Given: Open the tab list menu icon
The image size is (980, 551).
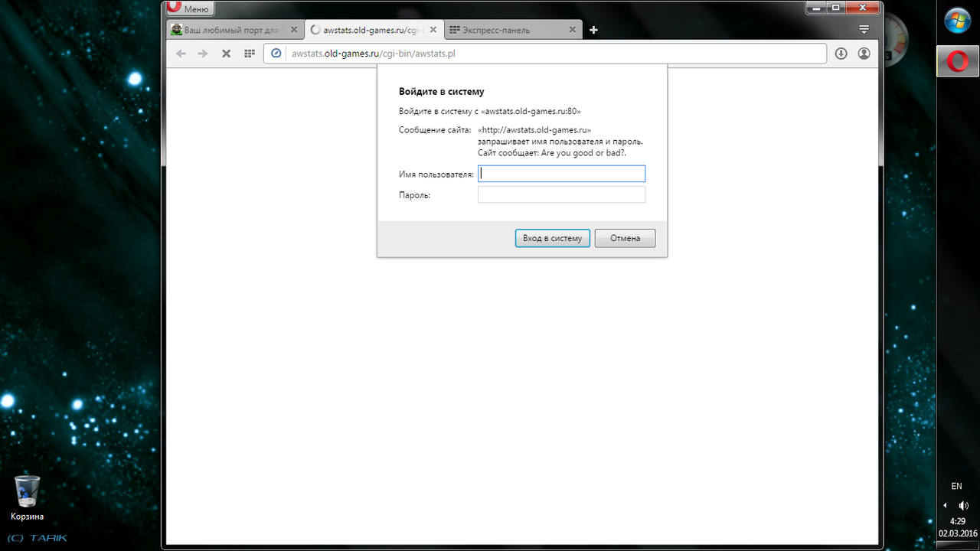Looking at the screenshot, I should (864, 30).
